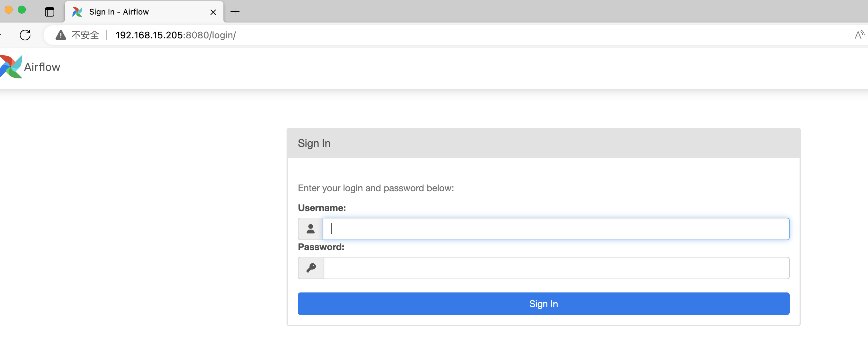Viewport: 868px width, 352px height.
Task: Click the green maximize window button
Action: click(x=22, y=10)
